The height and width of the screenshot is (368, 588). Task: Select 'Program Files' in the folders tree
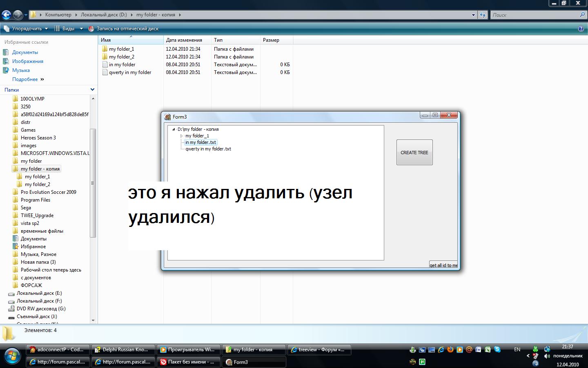pos(36,200)
